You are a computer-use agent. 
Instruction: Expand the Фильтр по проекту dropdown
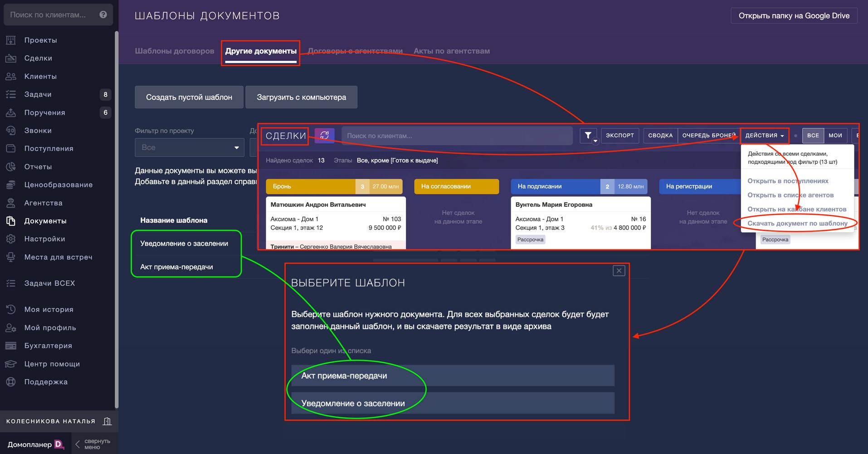point(189,148)
